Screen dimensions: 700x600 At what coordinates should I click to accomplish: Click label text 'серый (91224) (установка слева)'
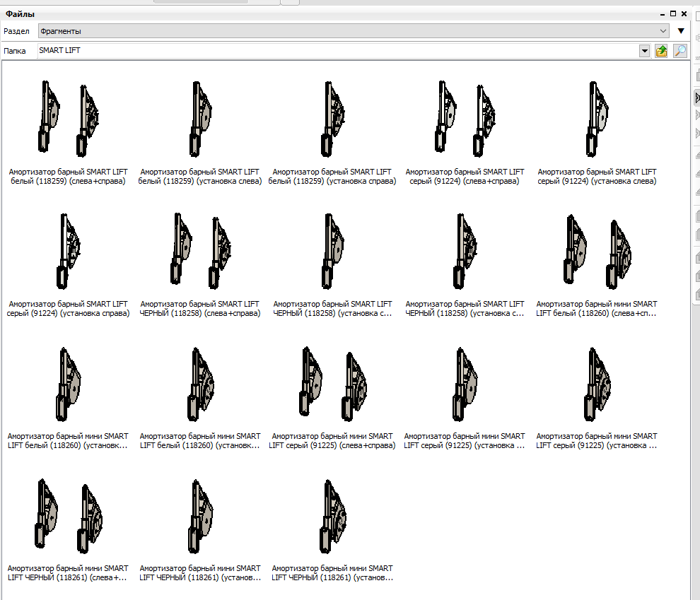tap(597, 181)
